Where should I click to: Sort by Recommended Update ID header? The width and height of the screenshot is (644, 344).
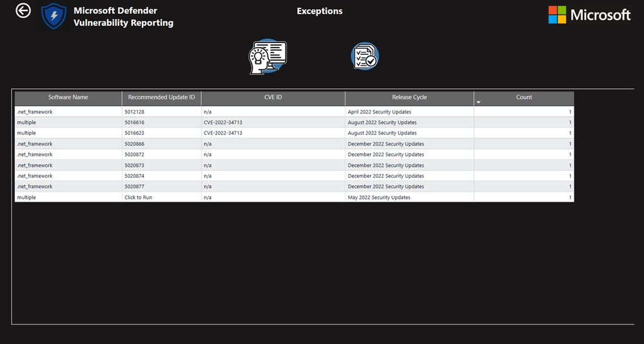(161, 97)
